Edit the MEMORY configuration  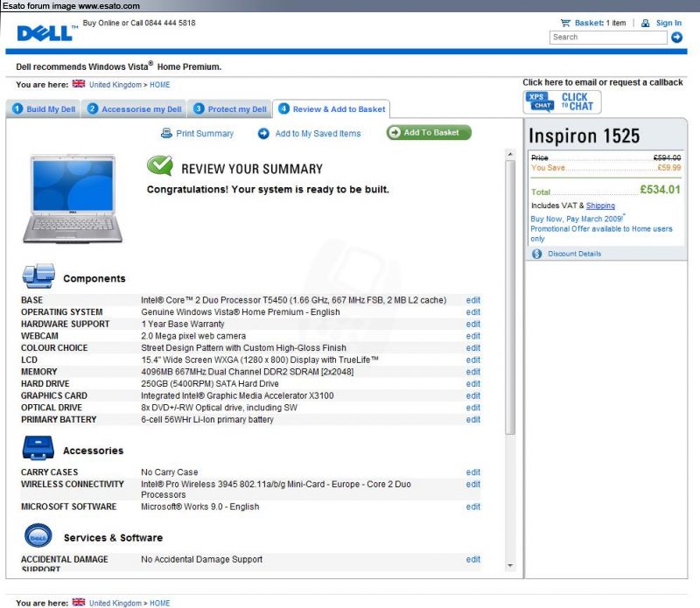tap(473, 372)
